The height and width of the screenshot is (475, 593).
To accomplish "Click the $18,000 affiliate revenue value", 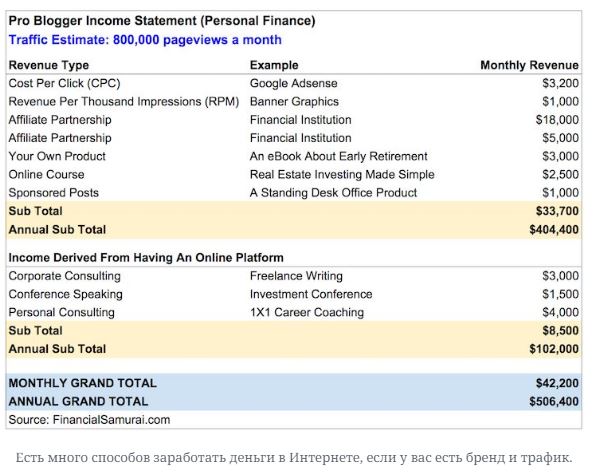I will pos(557,120).
